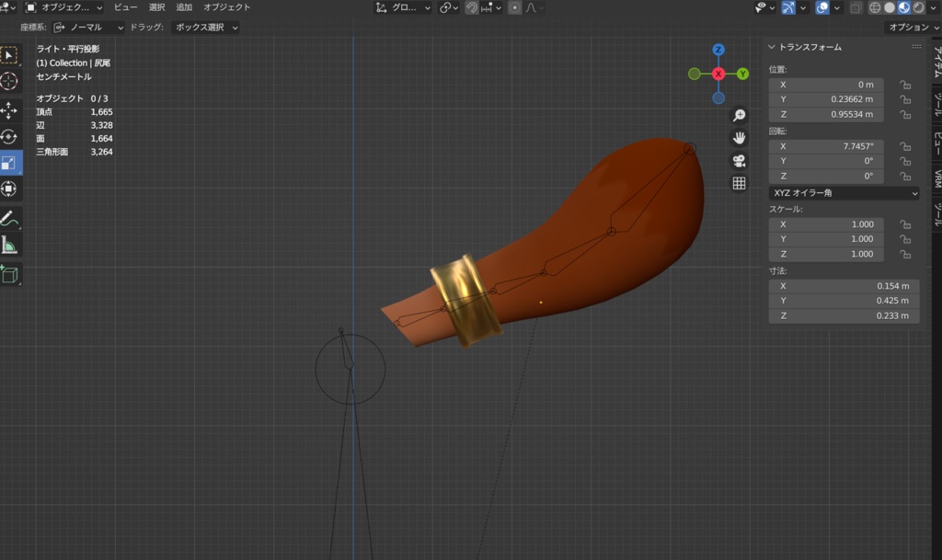Click the negative Z axis gizmo ball
942x560 pixels.
click(x=718, y=97)
